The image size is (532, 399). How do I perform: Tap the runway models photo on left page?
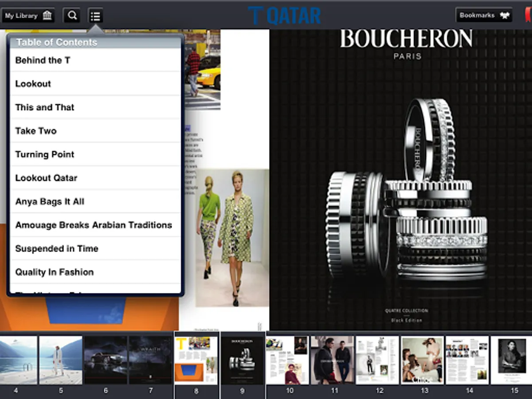[232, 238]
